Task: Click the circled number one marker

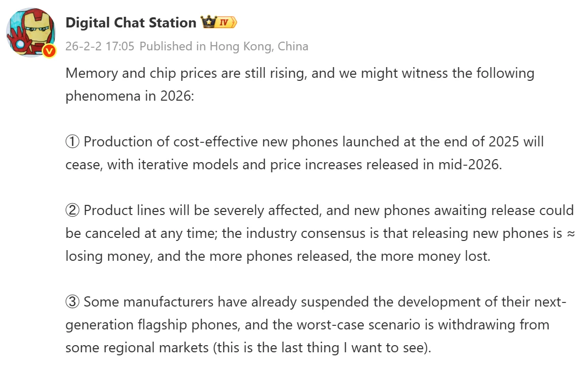Action: (x=73, y=141)
